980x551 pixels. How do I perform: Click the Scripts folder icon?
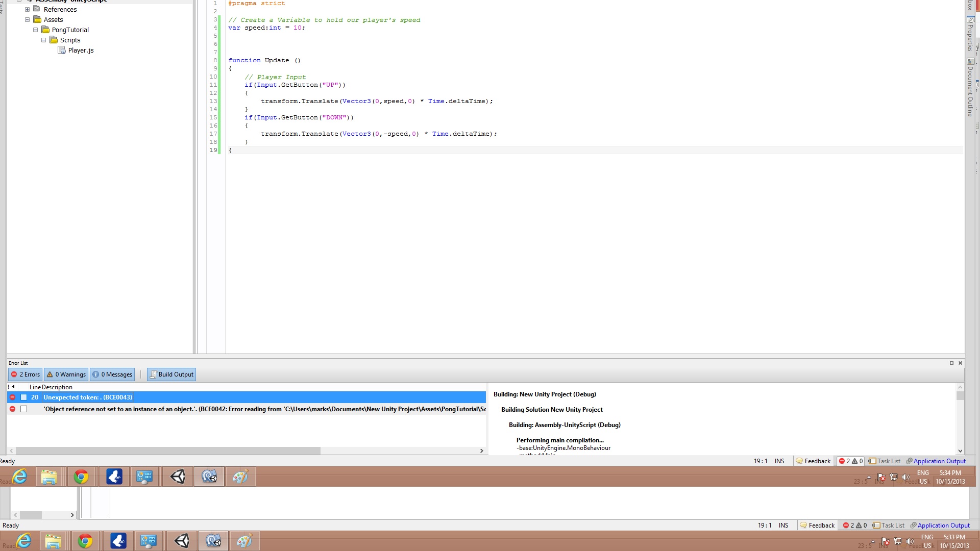coord(54,40)
